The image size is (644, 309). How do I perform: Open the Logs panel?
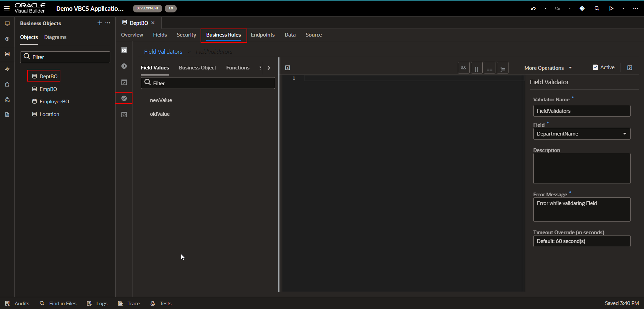pyautogui.click(x=97, y=303)
